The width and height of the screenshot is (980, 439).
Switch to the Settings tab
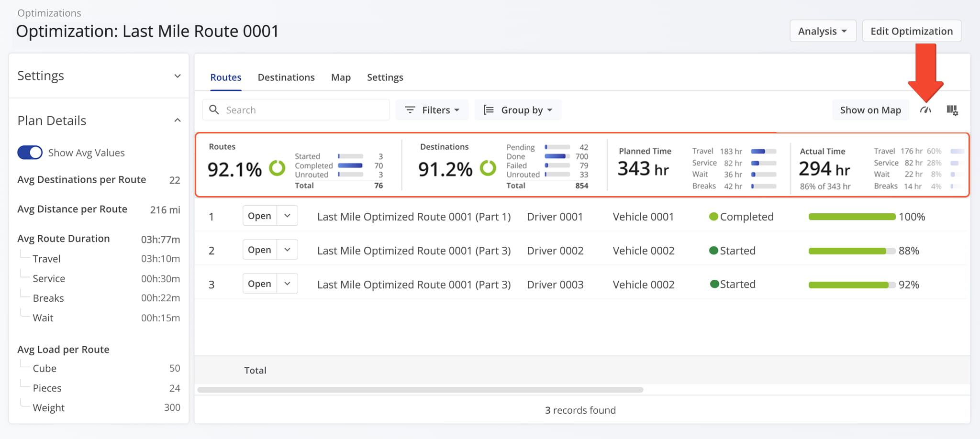(x=385, y=77)
